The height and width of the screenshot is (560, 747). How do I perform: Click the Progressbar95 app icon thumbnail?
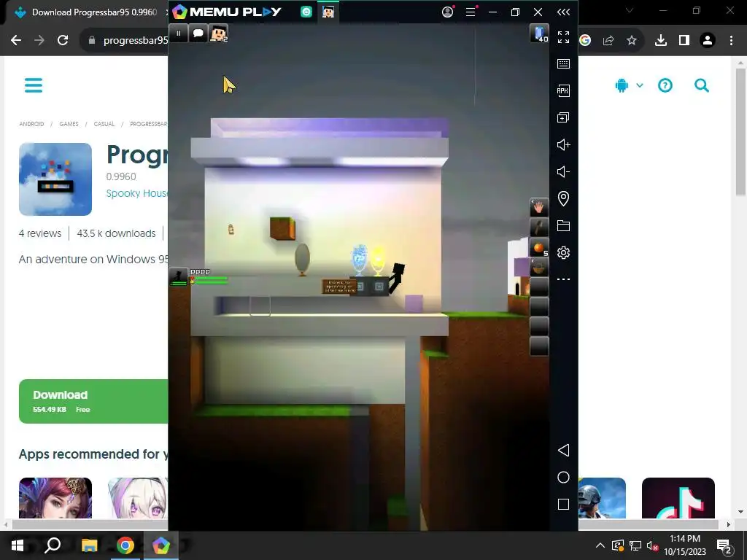pyautogui.click(x=55, y=179)
